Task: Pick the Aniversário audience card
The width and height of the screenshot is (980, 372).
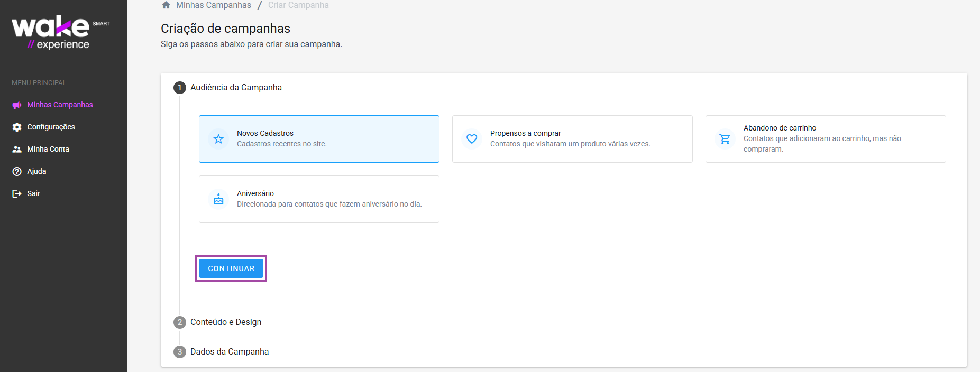Action: point(319,199)
